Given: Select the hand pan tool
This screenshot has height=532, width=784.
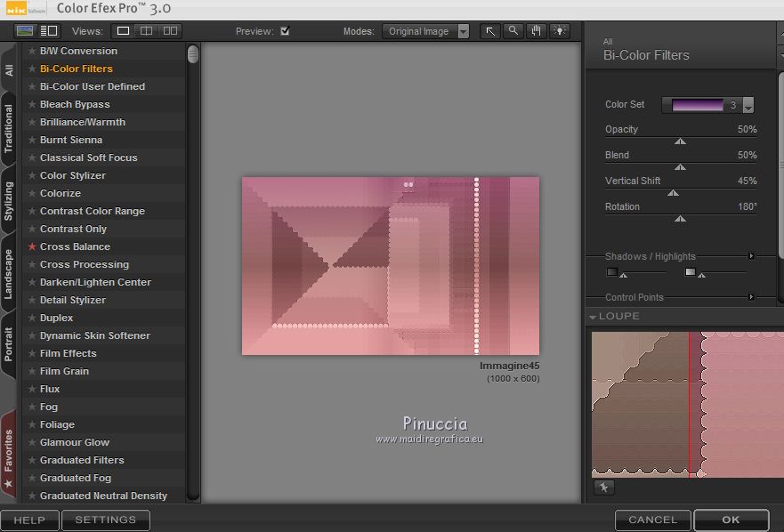Looking at the screenshot, I should pyautogui.click(x=536, y=31).
